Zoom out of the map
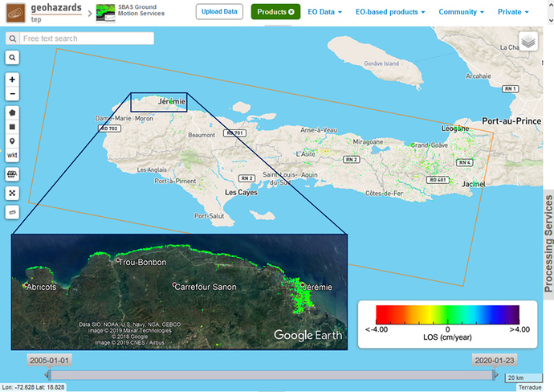The width and height of the screenshot is (554, 392). [13, 94]
